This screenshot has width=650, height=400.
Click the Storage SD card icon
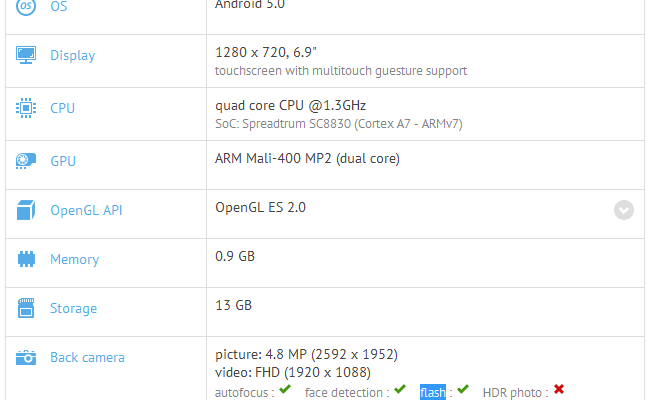[x=26, y=309]
